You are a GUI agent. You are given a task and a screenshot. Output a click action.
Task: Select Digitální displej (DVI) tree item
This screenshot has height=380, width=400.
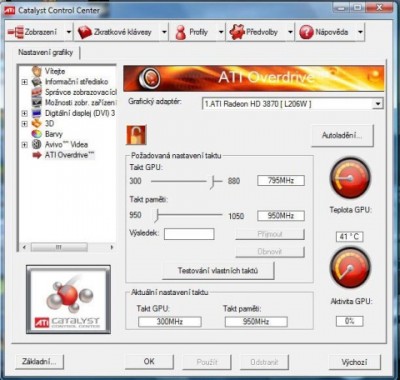(80, 113)
